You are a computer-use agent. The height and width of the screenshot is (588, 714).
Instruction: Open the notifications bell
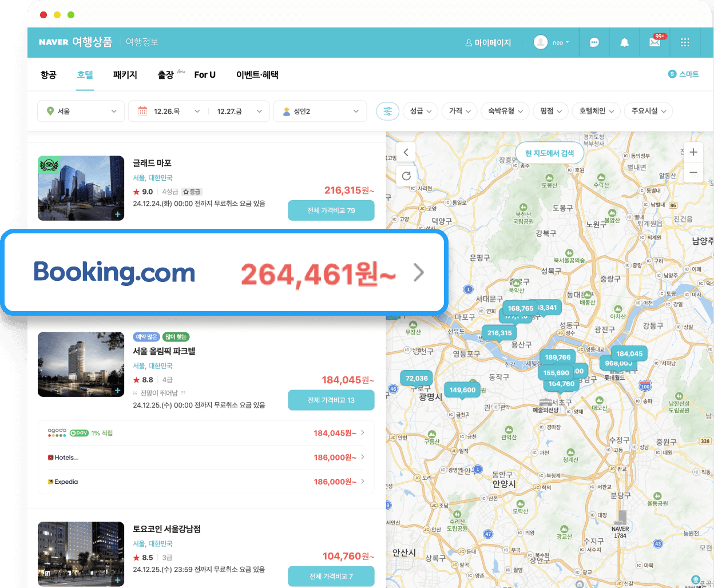(624, 42)
